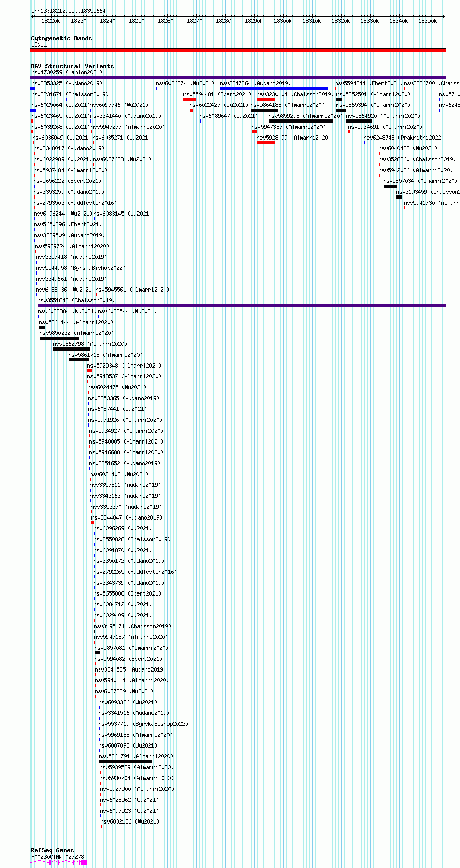Click the DGV Structural Variants track title
Viewport: 460px width, 868px height.
72,66
